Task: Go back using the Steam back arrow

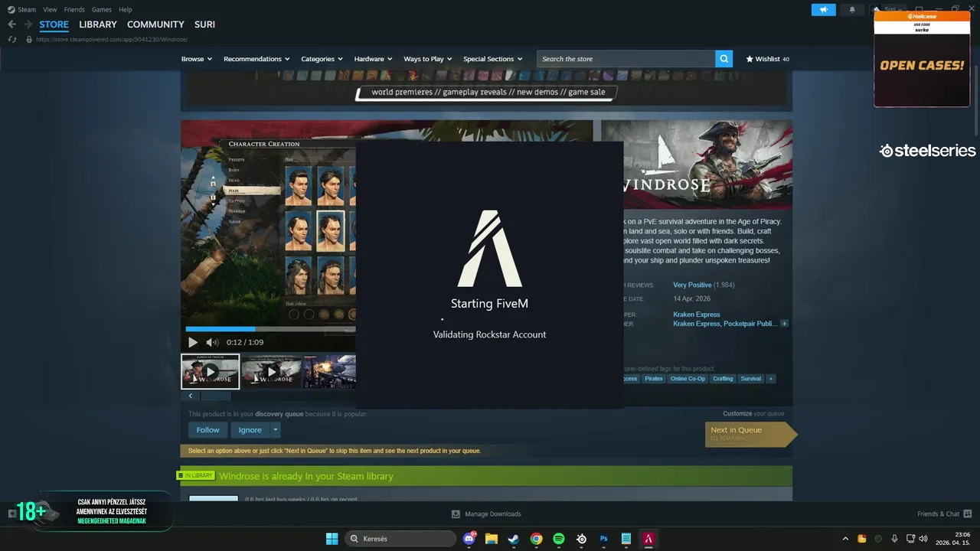Action: tap(11, 24)
